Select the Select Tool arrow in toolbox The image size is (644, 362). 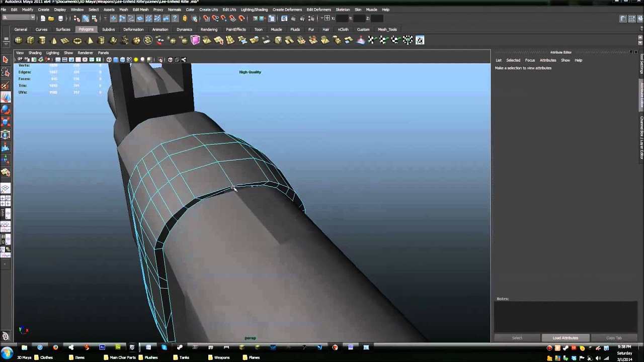[6, 60]
